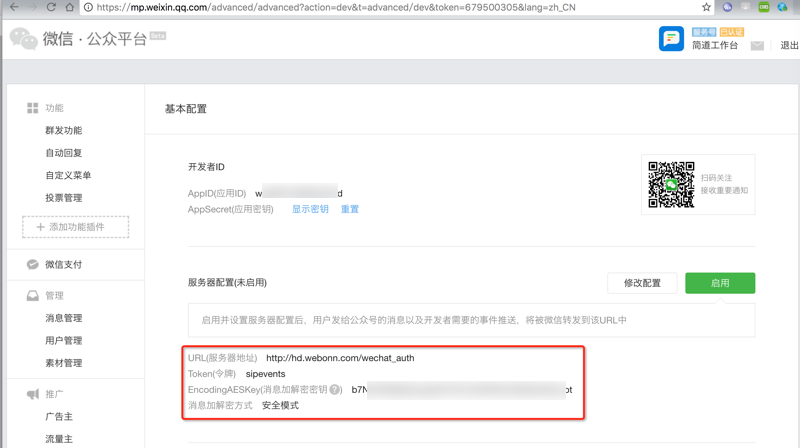Click 重置 link for AppSecret
Viewport: 800px width, 448px height.
pos(350,209)
